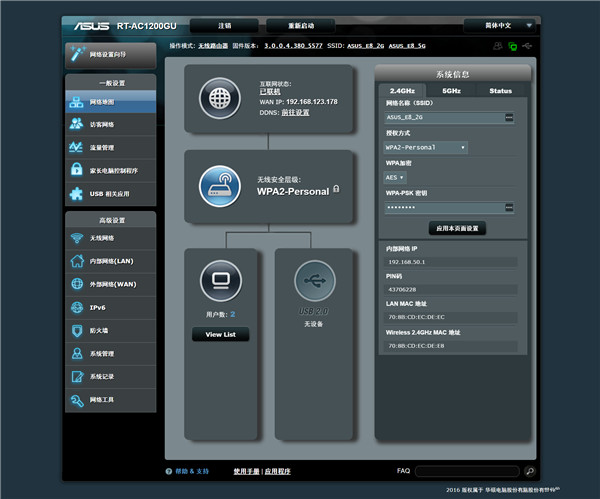Click the guest network status icon in header

[x=497, y=46]
